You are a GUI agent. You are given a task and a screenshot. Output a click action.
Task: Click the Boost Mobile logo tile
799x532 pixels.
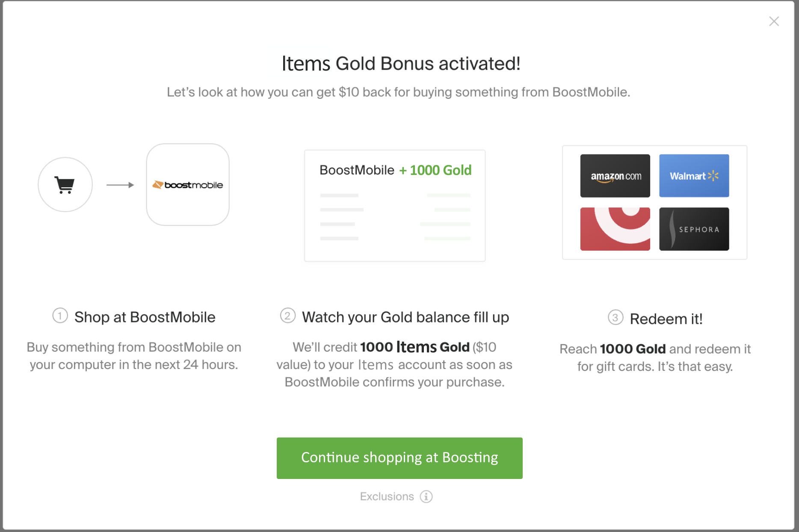188,185
